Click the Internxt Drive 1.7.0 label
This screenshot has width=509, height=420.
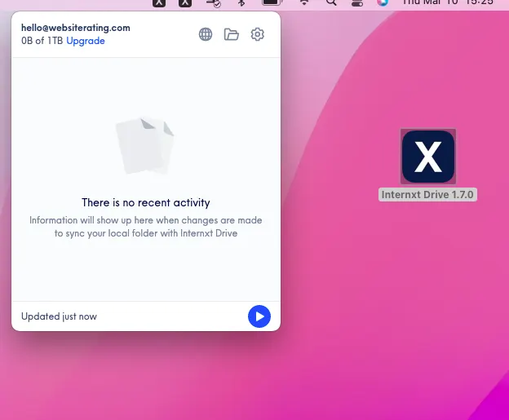tap(427, 194)
